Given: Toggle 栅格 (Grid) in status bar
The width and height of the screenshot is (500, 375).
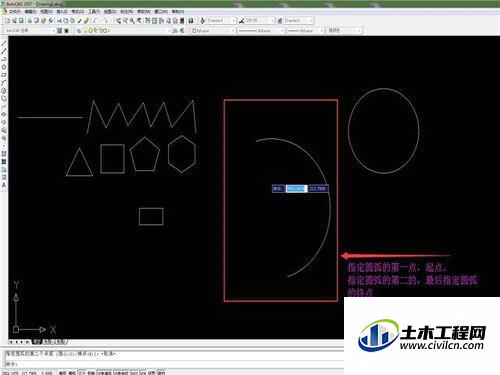Looking at the screenshot, I should coord(72,373).
